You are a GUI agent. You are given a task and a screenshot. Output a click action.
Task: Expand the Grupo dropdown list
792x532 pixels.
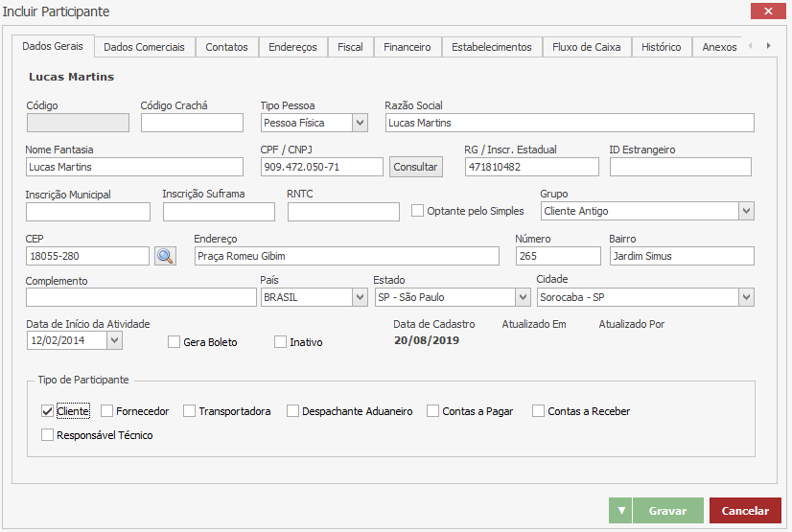(745, 211)
